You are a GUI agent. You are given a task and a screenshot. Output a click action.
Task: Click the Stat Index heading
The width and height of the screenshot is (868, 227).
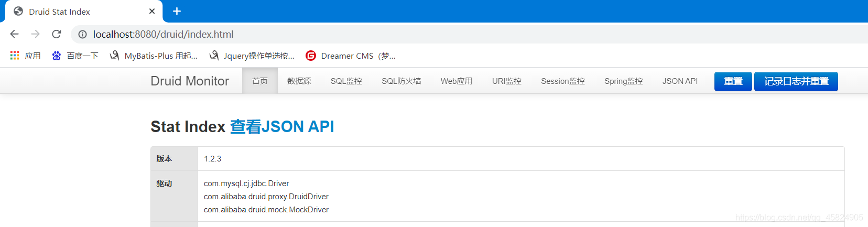(x=188, y=126)
